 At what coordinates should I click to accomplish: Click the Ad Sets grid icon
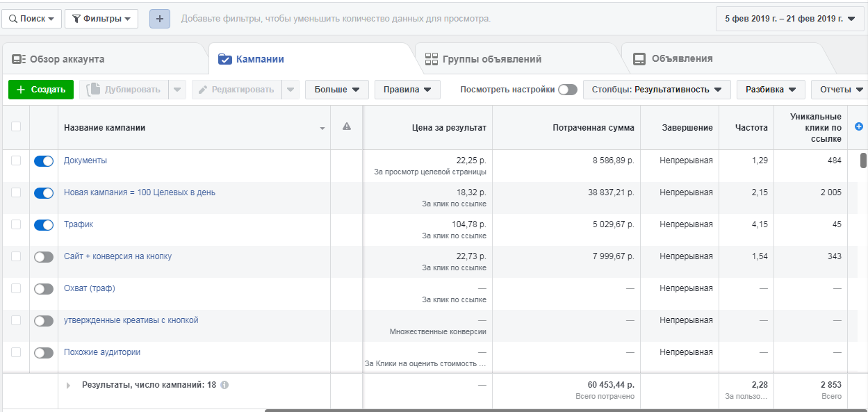[x=432, y=59]
